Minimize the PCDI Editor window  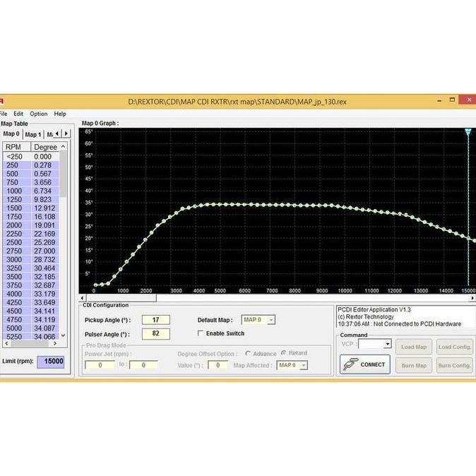(439, 100)
